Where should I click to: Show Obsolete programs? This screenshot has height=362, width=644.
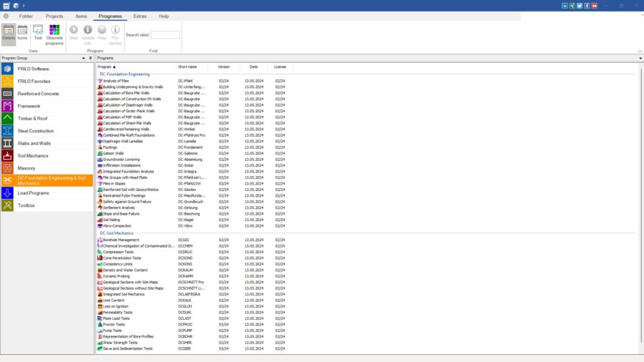click(x=54, y=35)
